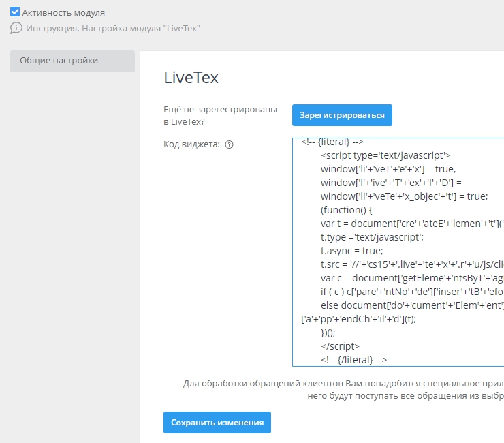The width and height of the screenshot is (504, 443).
Task: Click the "Активность модуля" label text
Action: coord(63,12)
